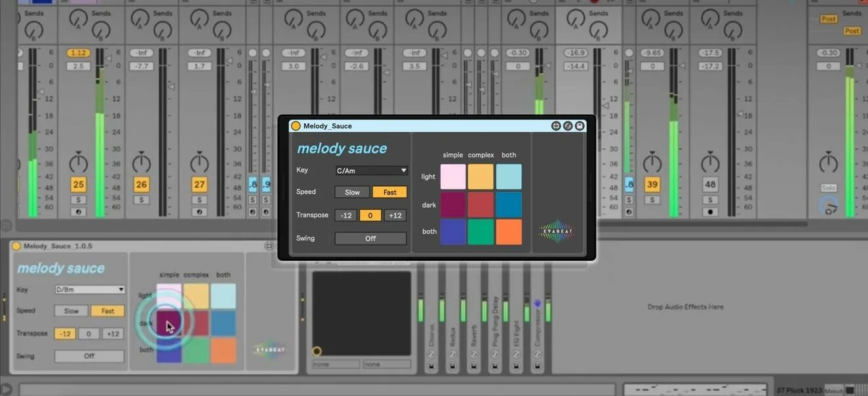Click the headphone cue volume knob

coord(829,207)
